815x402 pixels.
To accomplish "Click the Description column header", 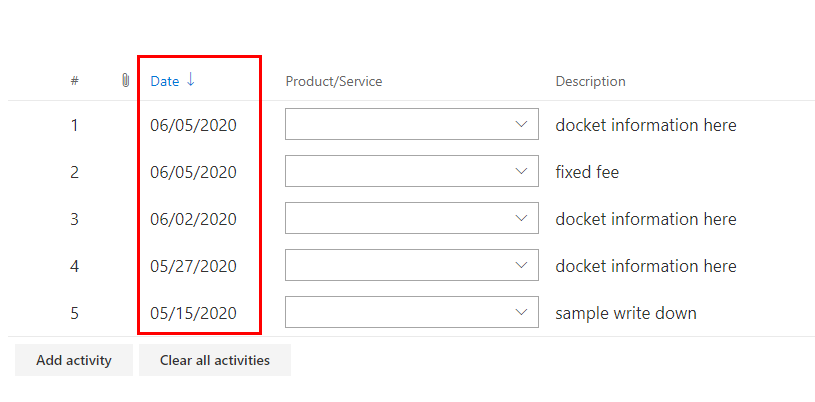I will 590,81.
